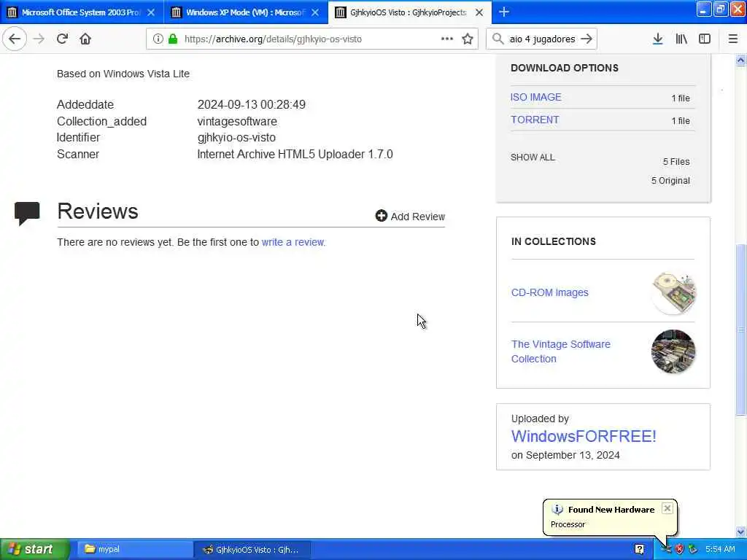The image size is (747, 560).
Task: Download the TORRENT file
Action: [x=535, y=120]
